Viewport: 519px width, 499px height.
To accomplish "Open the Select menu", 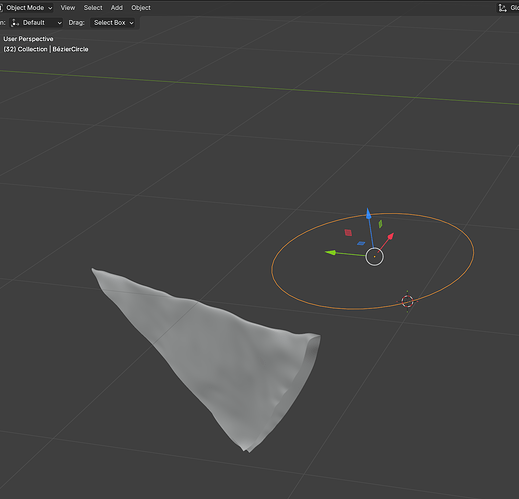I will (93, 8).
